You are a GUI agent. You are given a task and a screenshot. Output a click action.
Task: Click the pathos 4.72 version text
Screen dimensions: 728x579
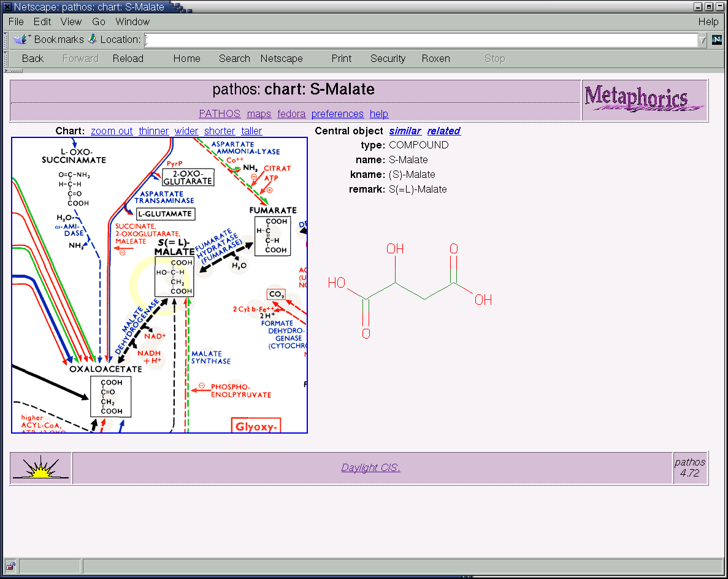(689, 467)
